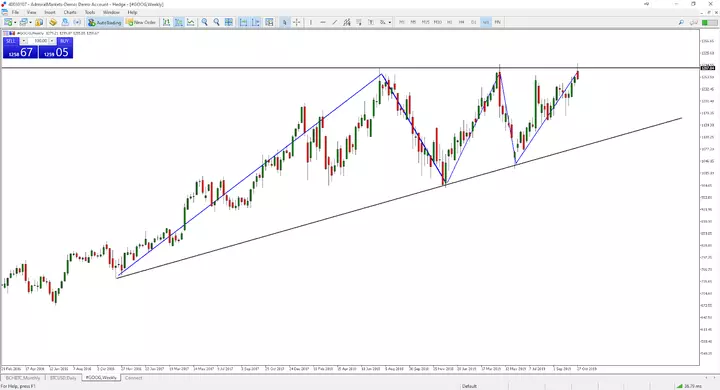
Task: Open the Charts menu
Action: [70, 12]
